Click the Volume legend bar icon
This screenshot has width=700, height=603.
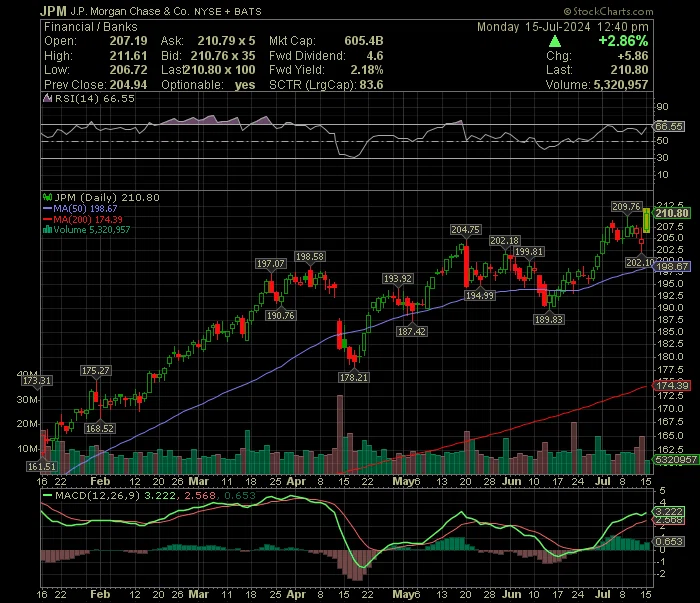(x=47, y=230)
